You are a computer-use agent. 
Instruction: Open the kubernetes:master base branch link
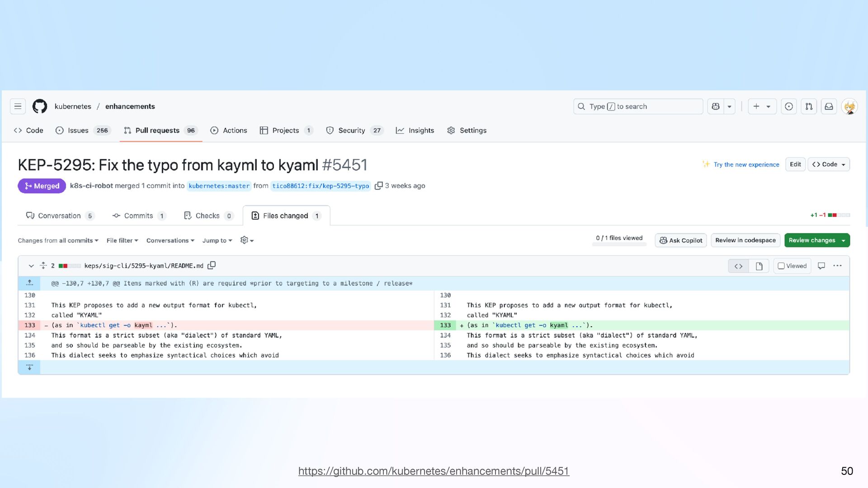219,186
